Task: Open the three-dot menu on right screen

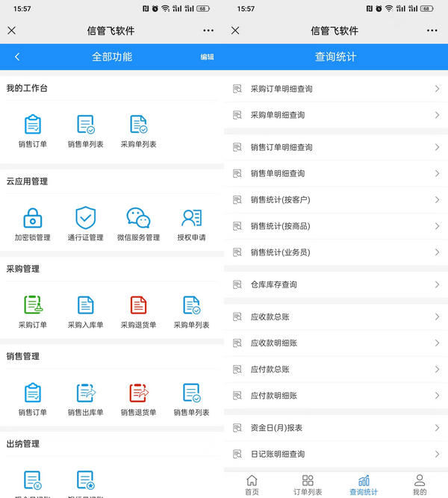Action: (432, 31)
